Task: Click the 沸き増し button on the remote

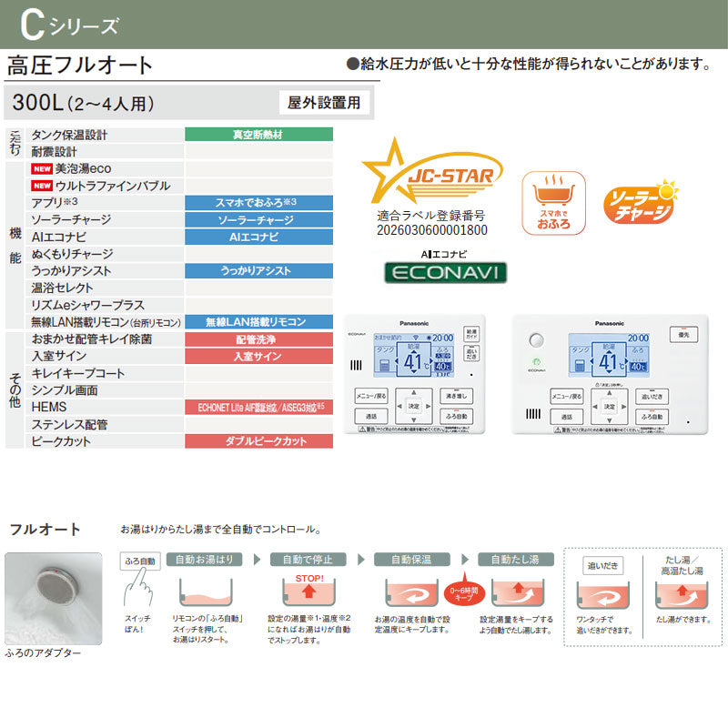Action: coord(457,396)
